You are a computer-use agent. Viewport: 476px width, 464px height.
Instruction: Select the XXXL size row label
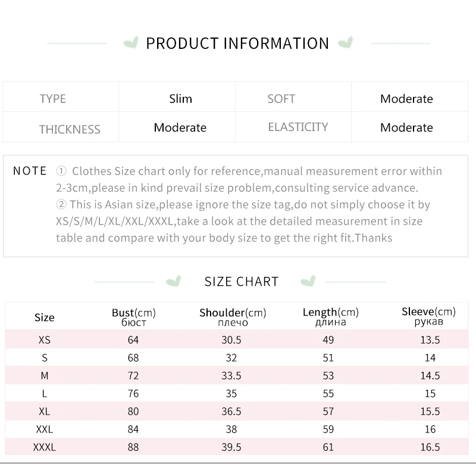click(x=44, y=447)
